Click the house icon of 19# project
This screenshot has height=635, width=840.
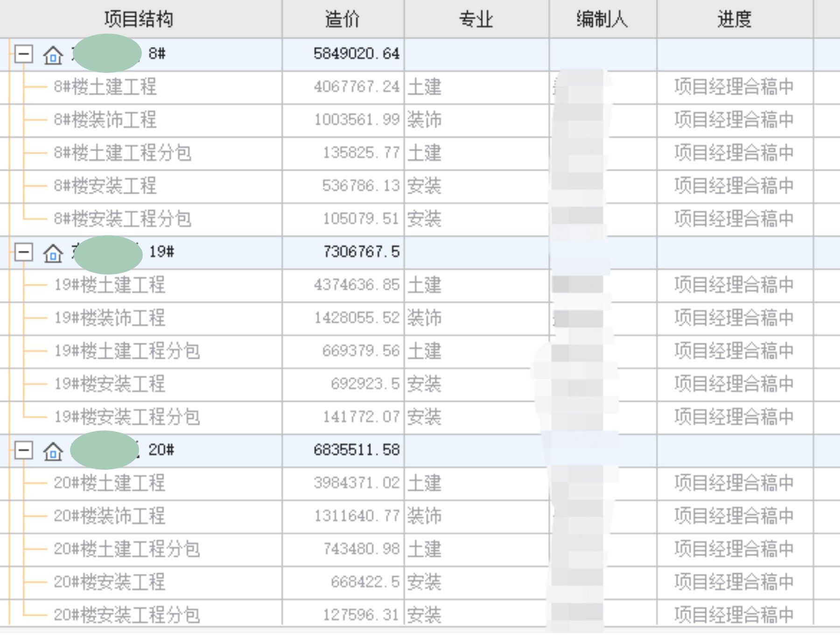53,253
